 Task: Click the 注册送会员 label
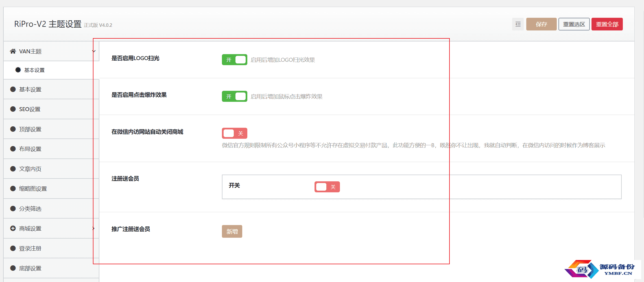coord(125,179)
